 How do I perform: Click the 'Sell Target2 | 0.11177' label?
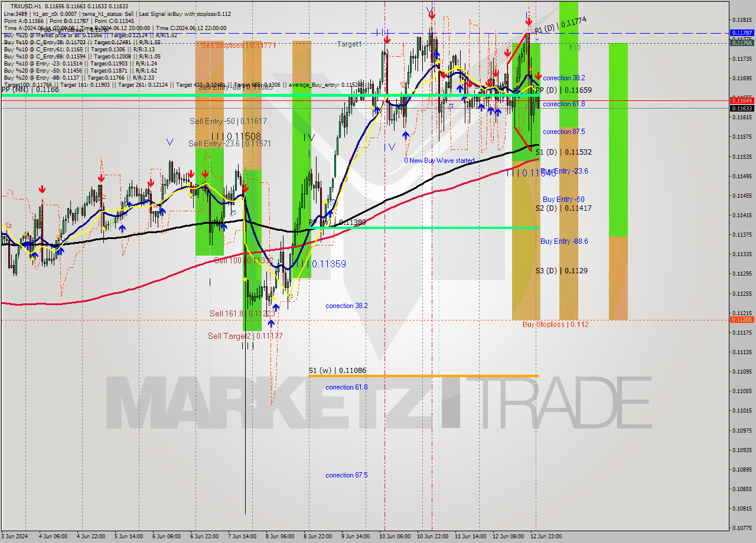245,336
